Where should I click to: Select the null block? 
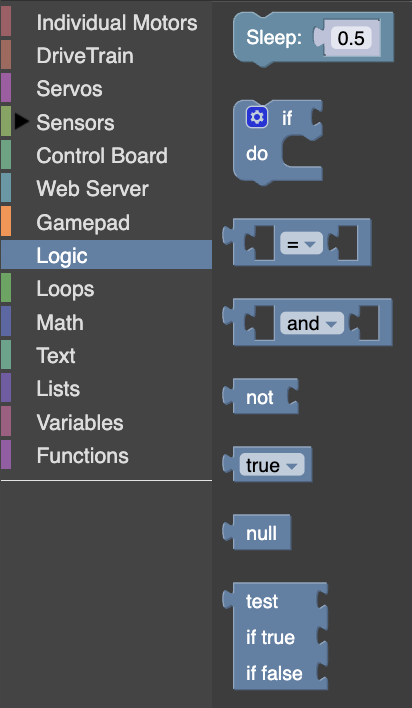click(x=257, y=532)
